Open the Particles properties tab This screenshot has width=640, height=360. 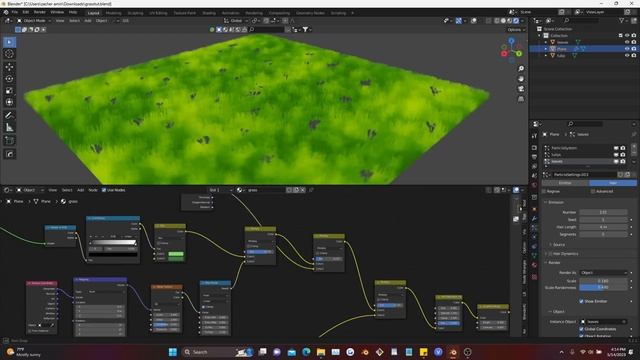[534, 228]
